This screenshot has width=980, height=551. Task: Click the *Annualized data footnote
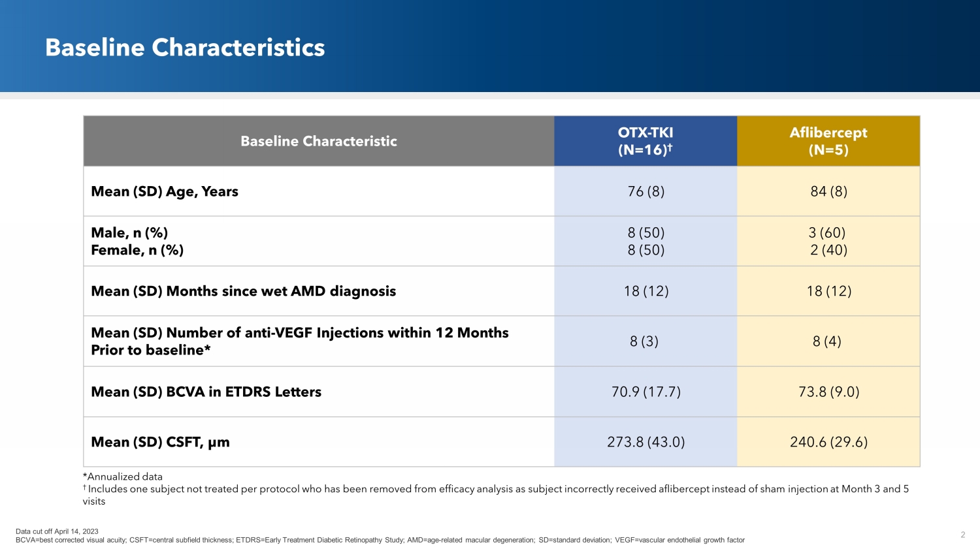tap(123, 477)
